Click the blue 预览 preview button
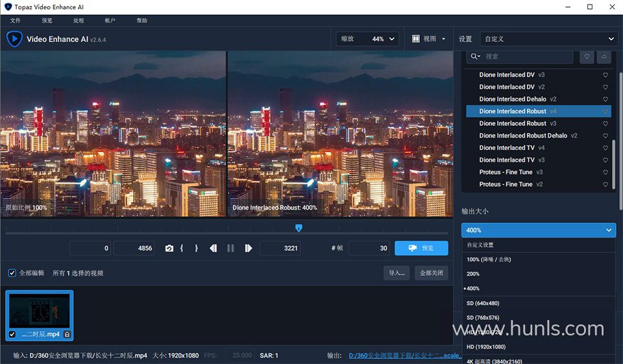The height and width of the screenshot is (364, 623). [x=421, y=249]
